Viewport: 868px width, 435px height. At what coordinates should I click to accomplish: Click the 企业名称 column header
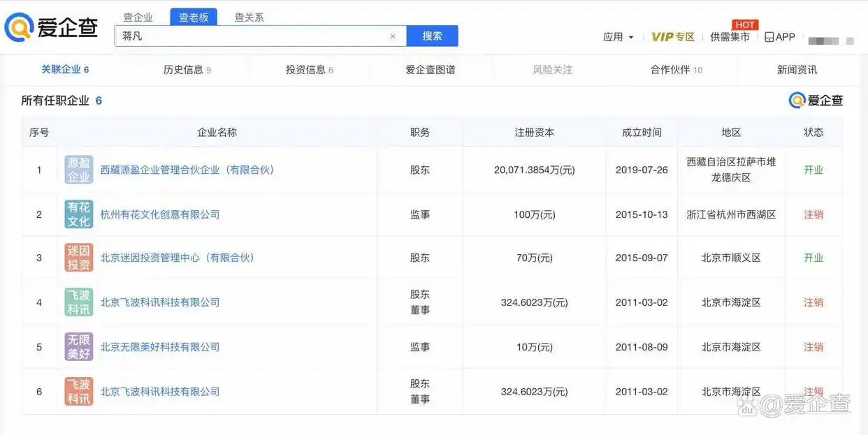tap(217, 132)
